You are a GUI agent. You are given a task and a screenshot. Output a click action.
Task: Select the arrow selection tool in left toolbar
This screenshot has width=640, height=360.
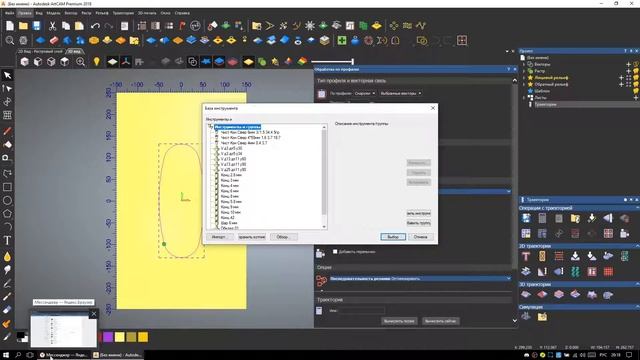[7, 75]
